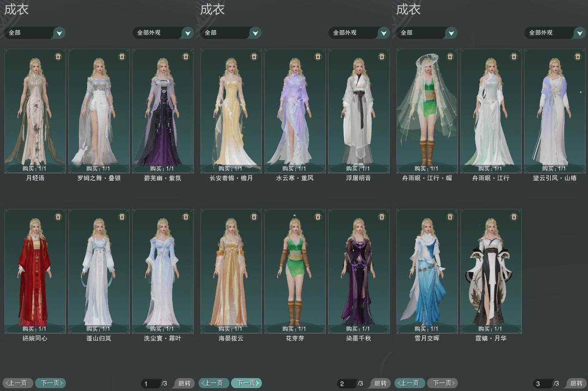The image size is (588, 391).
Task: Delete 舟雨眠·江行·帽 via its trash icon
Action: (450, 56)
